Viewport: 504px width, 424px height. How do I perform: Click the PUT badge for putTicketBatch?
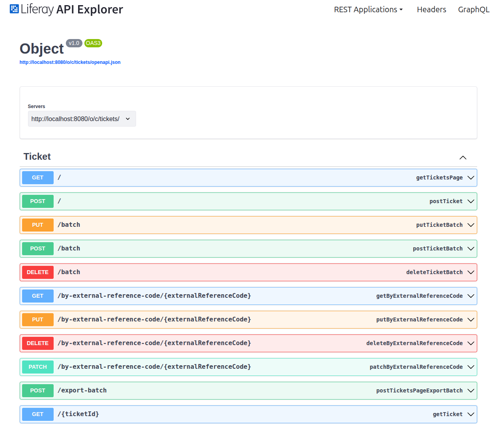(x=38, y=225)
